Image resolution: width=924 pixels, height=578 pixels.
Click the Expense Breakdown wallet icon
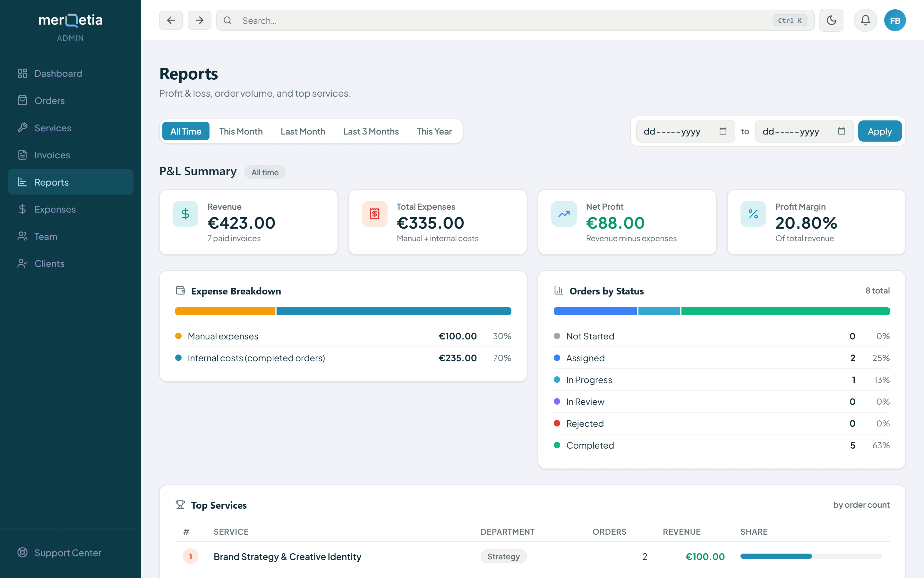tap(180, 291)
